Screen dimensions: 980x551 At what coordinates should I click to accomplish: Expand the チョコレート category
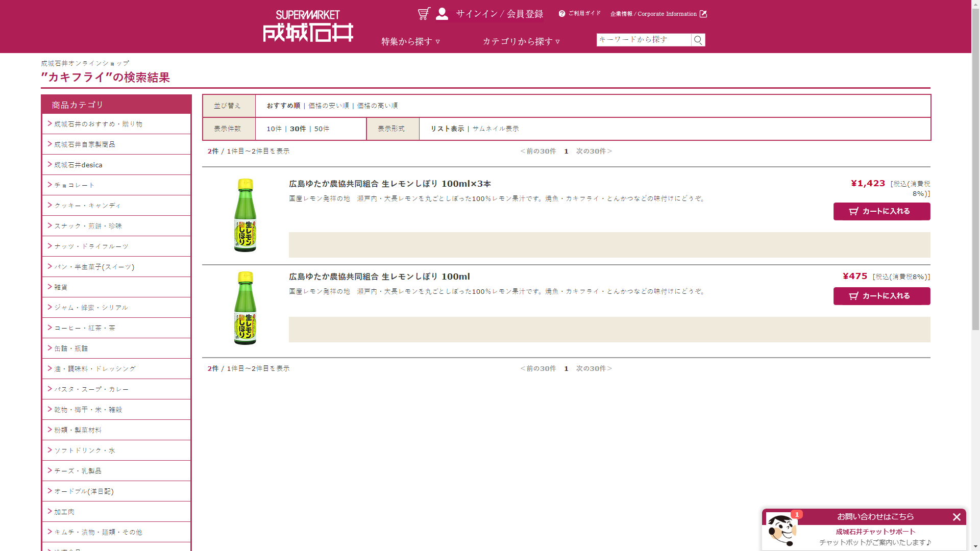point(75,185)
